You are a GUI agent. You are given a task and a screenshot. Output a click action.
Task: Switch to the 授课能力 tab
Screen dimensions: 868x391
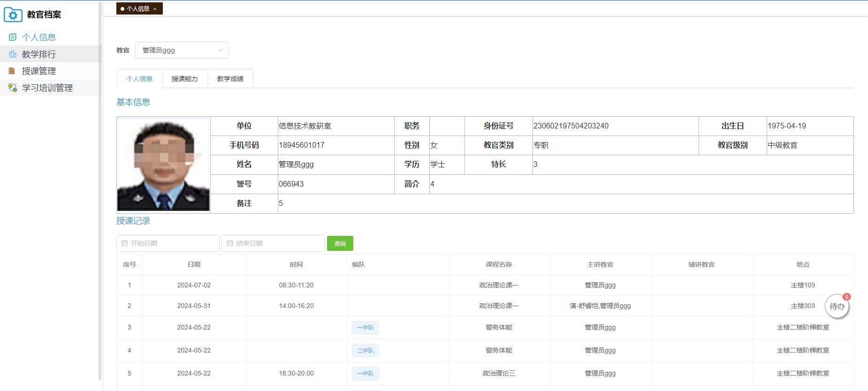(185, 79)
